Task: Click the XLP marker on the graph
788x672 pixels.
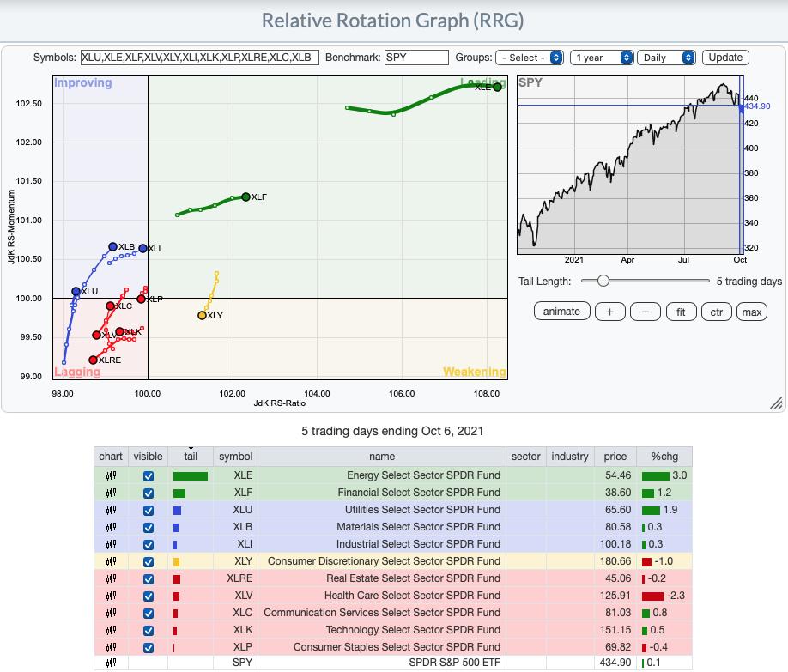Action: [x=142, y=299]
